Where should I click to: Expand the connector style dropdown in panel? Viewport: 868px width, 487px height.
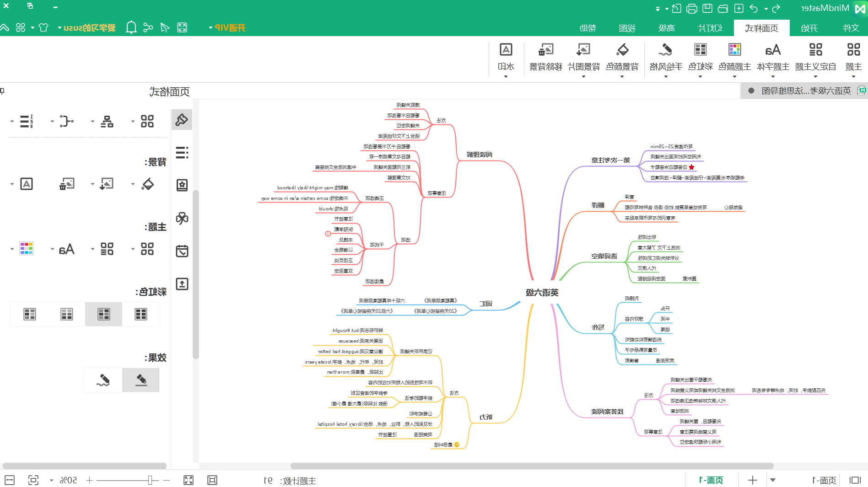[52, 122]
